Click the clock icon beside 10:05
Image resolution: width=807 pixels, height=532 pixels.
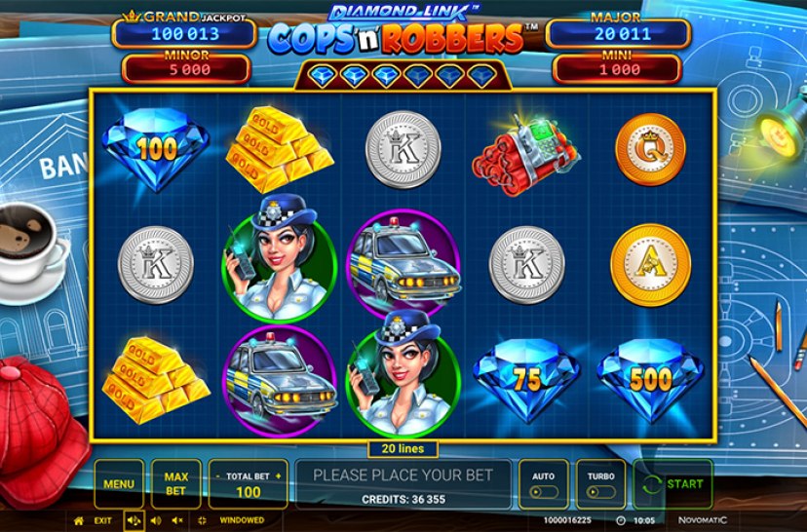[x=621, y=520]
